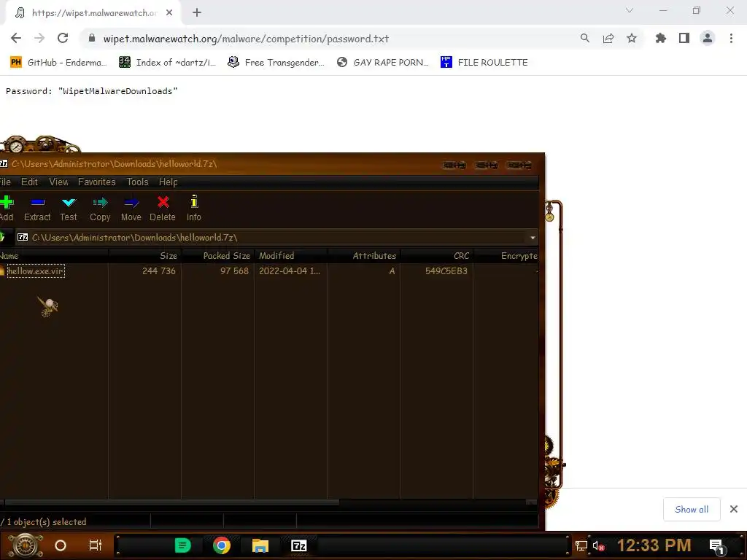Open the Info tool in 7-Zip
747x560 pixels.
[x=194, y=208]
